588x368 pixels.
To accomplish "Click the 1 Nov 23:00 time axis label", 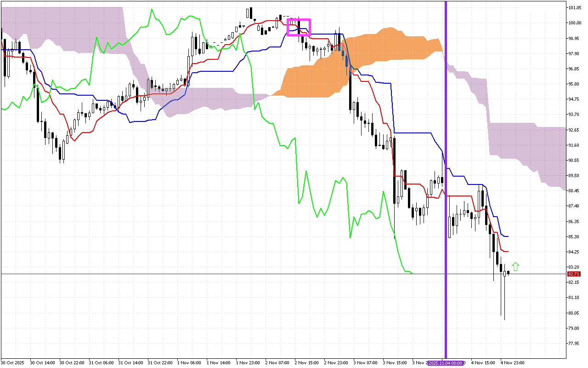I will (249, 363).
